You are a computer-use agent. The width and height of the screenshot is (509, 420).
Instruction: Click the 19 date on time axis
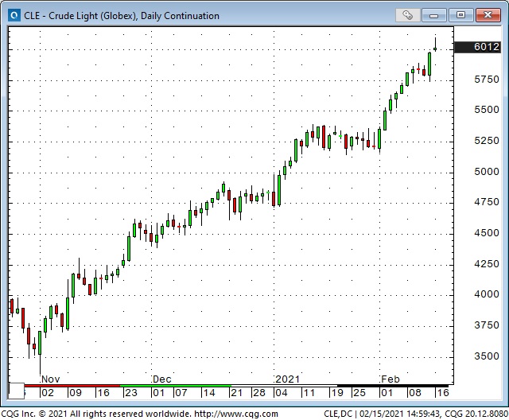337,393
